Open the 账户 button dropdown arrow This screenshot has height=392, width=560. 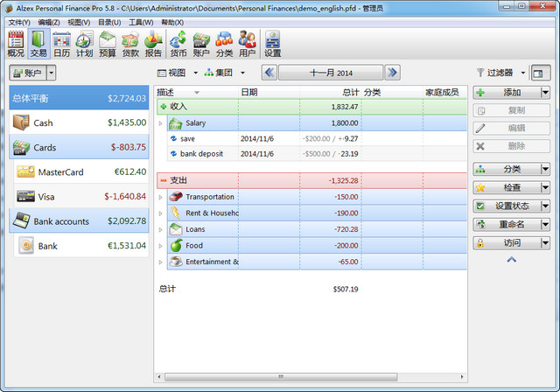[x=52, y=73]
